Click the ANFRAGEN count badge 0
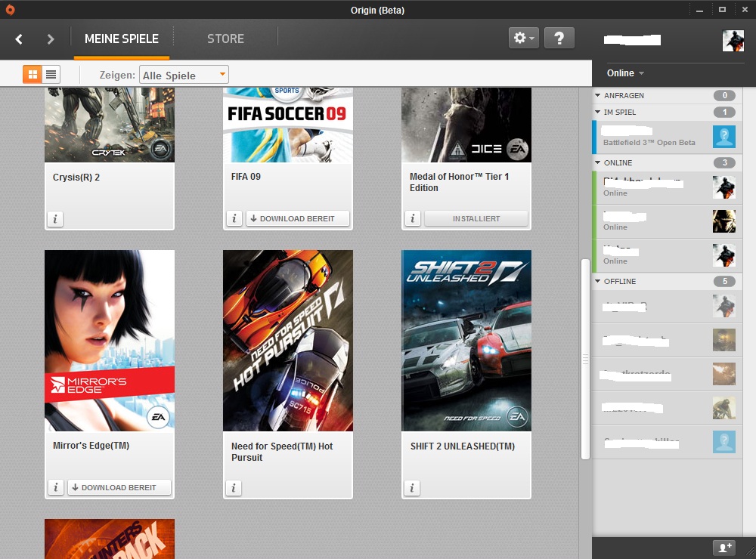This screenshot has height=559, width=756. click(724, 95)
